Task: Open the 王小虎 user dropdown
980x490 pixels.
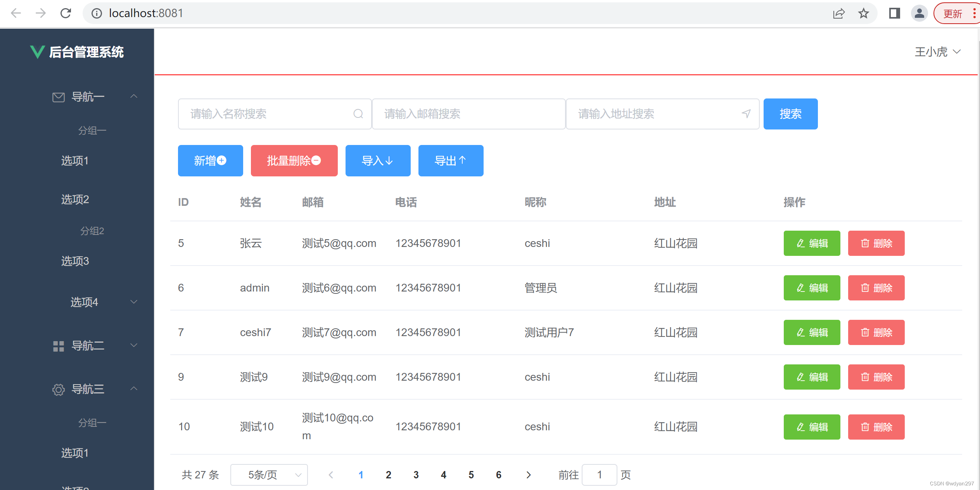Action: (x=938, y=52)
